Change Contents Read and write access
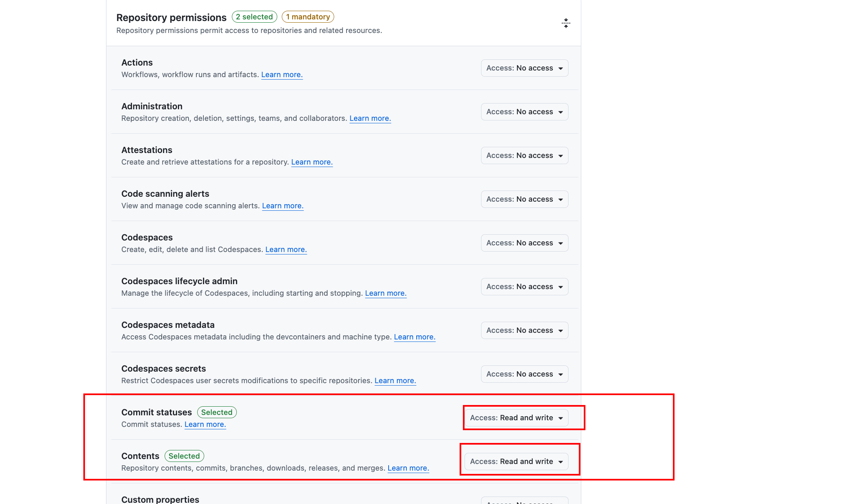Screen dimensions: 854x504 516,462
